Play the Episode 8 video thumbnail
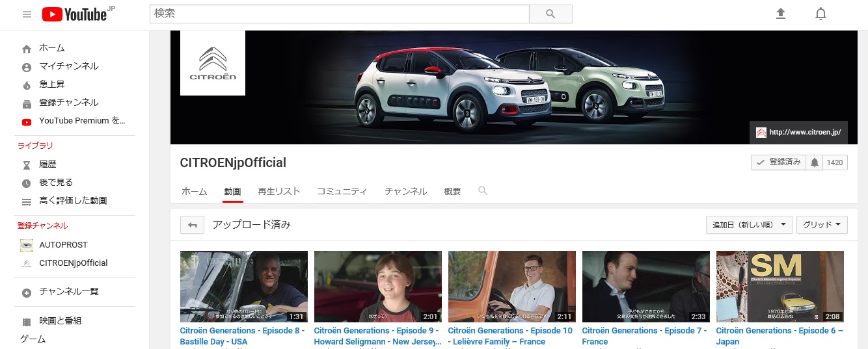Image resolution: width=868 pixels, height=349 pixels. (x=244, y=287)
